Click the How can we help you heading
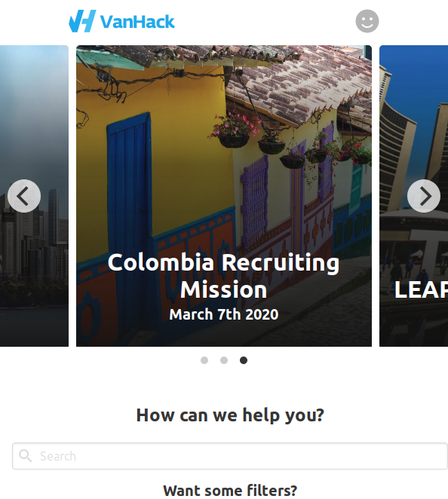448x499 pixels. click(x=230, y=415)
